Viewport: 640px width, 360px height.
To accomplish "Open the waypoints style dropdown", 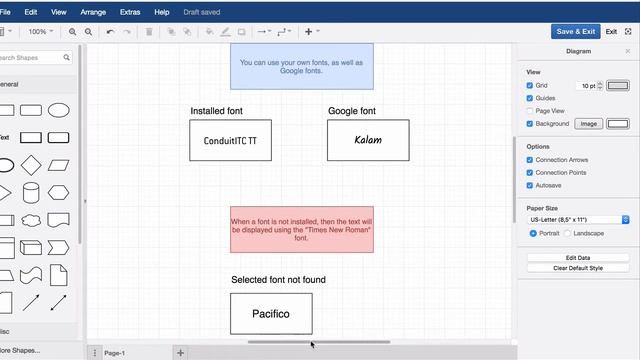I will click(284, 31).
